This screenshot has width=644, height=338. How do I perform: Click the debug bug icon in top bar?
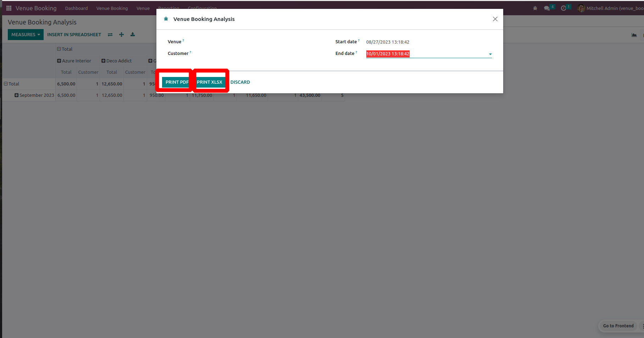tap(535, 8)
